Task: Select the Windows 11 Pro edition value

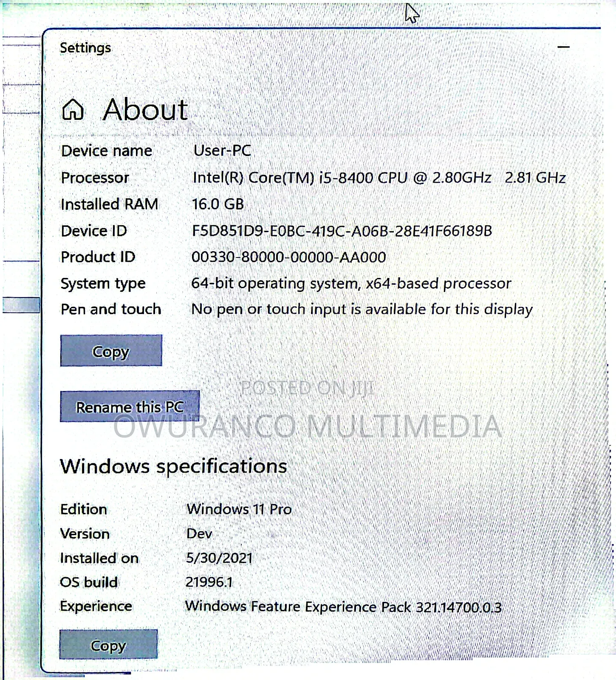Action: tap(239, 509)
